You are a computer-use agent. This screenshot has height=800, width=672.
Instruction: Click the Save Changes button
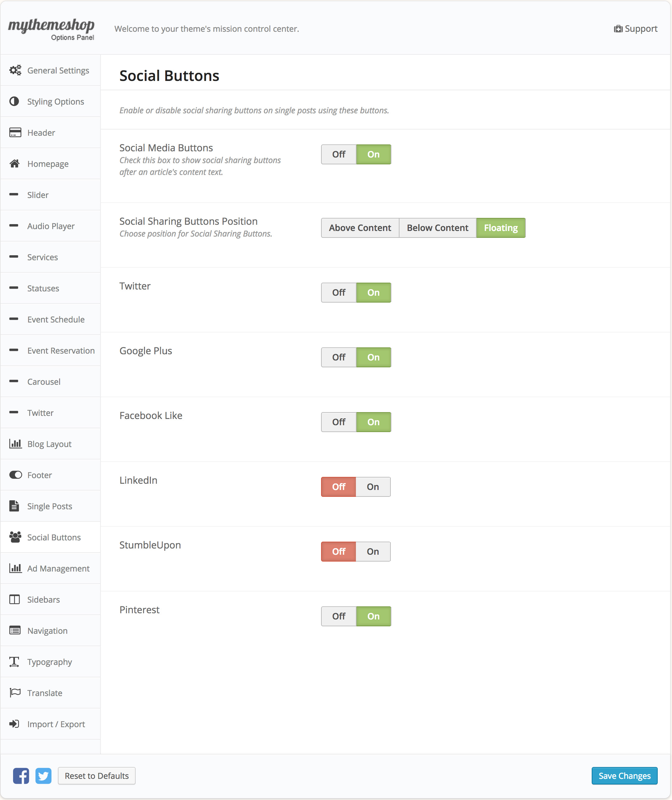coord(624,776)
